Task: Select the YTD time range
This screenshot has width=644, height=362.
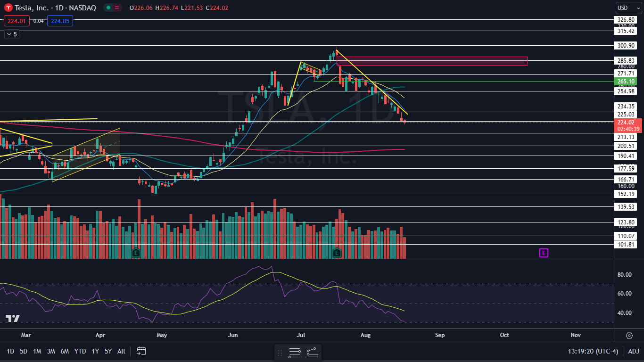Action: point(80,351)
